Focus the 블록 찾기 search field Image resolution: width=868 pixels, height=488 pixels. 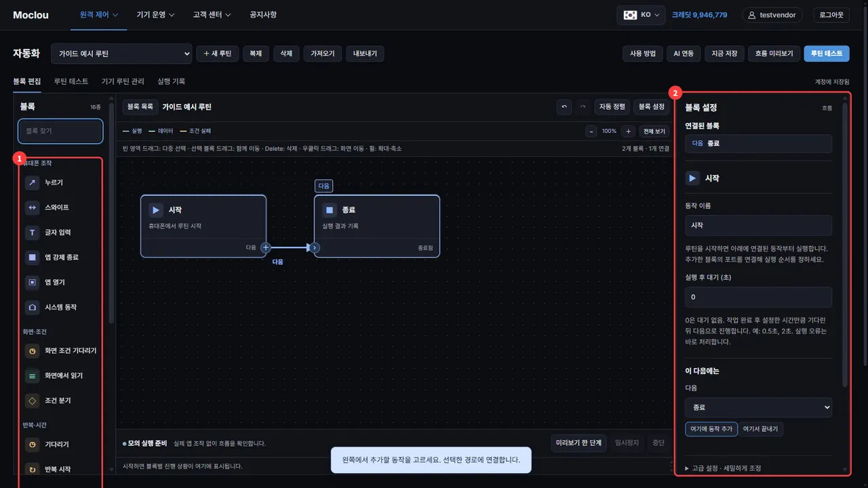(60, 131)
